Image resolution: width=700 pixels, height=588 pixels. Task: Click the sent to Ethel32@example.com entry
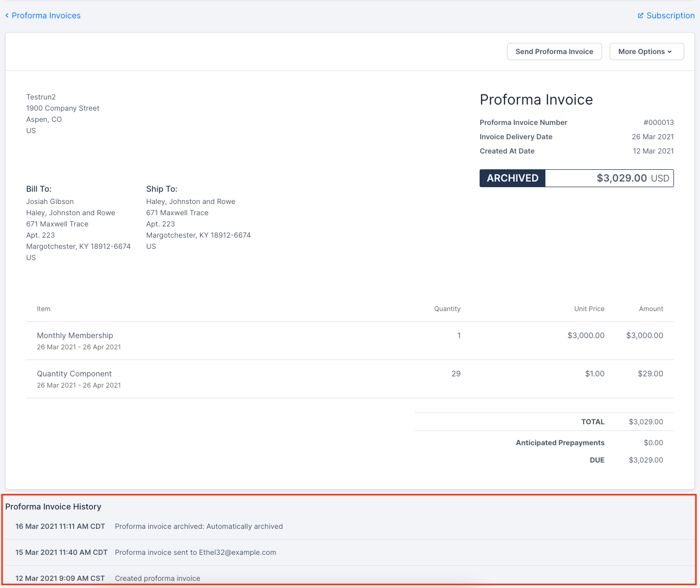pyautogui.click(x=195, y=552)
